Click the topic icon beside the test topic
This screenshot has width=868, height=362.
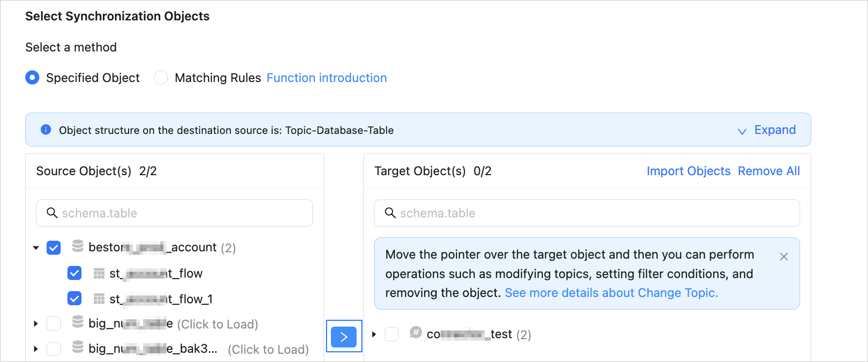pos(416,333)
